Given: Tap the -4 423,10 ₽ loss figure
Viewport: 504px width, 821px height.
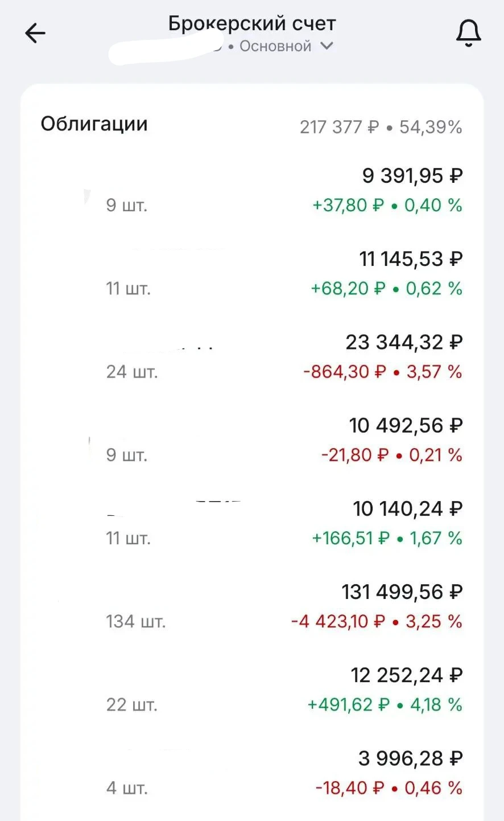Looking at the screenshot, I should click(338, 621).
